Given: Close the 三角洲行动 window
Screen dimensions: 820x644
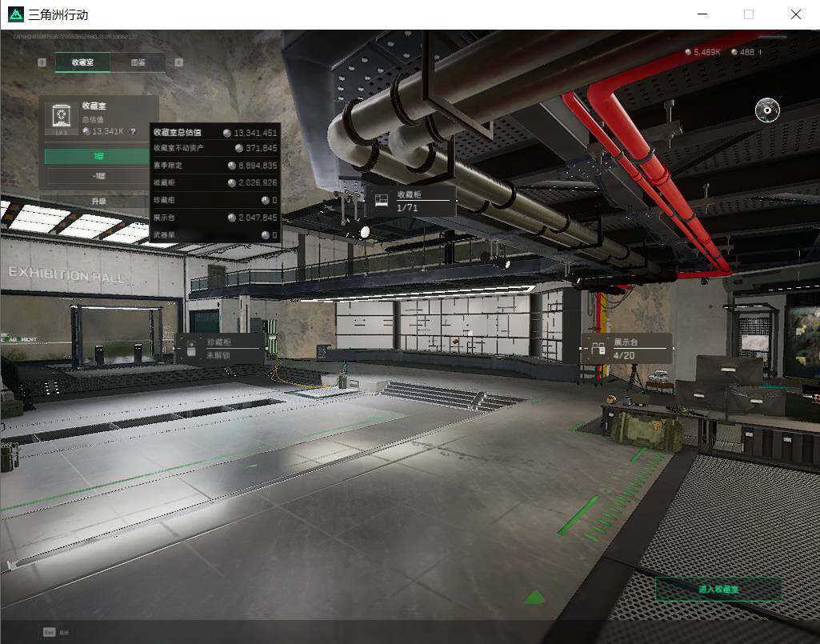Looking at the screenshot, I should [795, 14].
